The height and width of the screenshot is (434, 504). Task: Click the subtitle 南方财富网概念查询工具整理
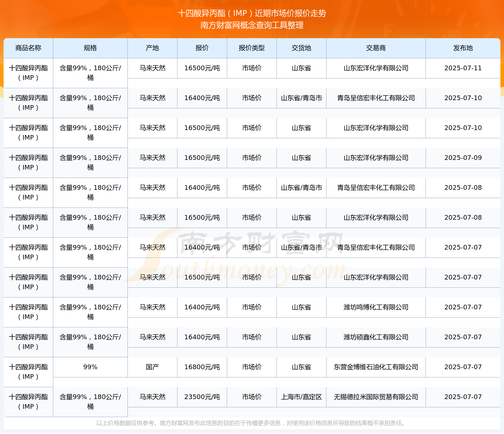coord(252,25)
